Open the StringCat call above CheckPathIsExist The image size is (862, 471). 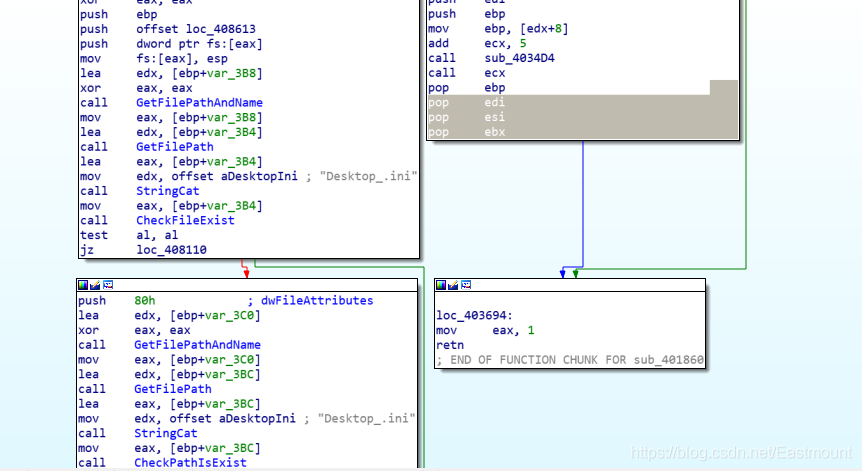165,434
